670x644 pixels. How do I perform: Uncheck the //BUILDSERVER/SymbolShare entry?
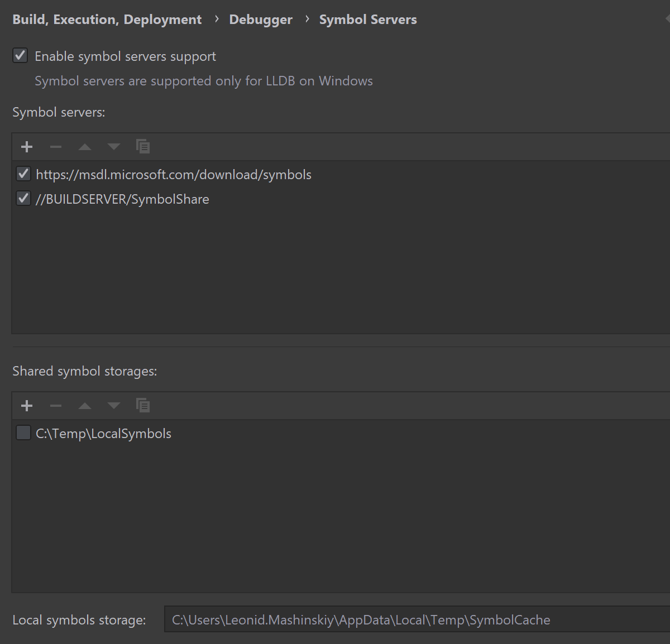coord(23,198)
